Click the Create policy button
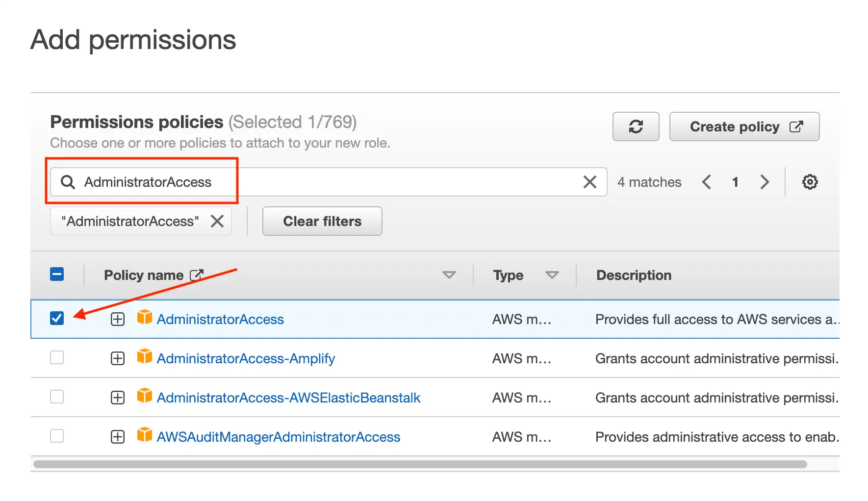The width and height of the screenshot is (868, 501). (x=744, y=126)
